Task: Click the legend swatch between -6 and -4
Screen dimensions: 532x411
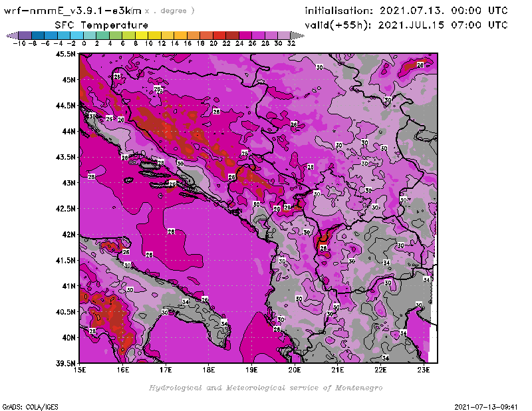Action: [x=51, y=35]
